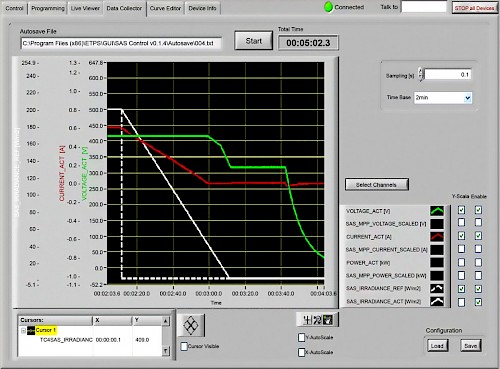This screenshot has height=369, width=500.
Task: Click the cursor mover diamond pad
Action: (x=191, y=324)
